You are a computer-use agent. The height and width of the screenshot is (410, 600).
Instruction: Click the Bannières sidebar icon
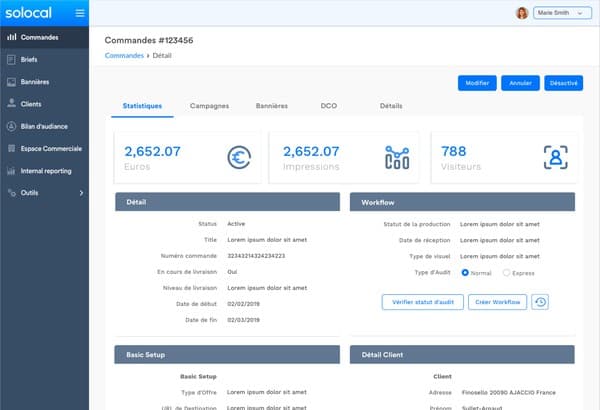click(11, 82)
